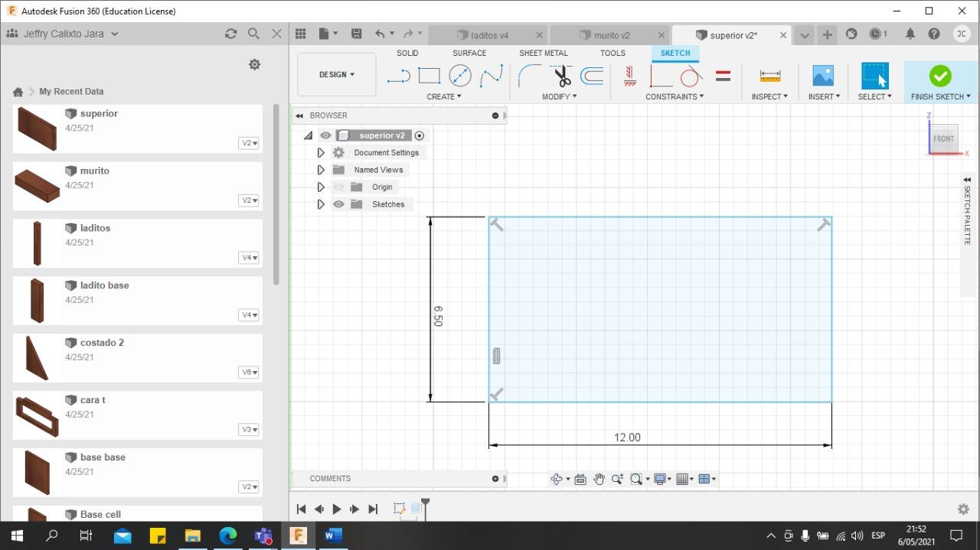Screen dimensions: 980x550
Task: Click the timeline playhead marker
Action: coord(426,503)
